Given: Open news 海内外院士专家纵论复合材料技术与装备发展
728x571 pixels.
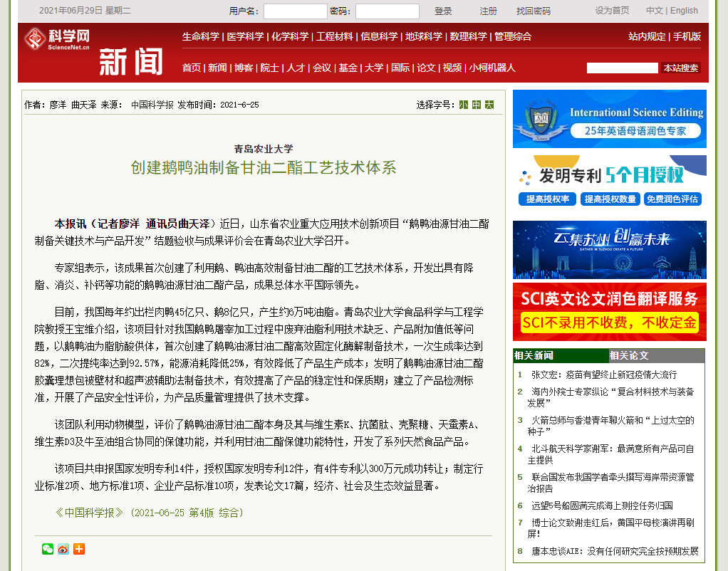Looking at the screenshot, I should tap(610, 397).
